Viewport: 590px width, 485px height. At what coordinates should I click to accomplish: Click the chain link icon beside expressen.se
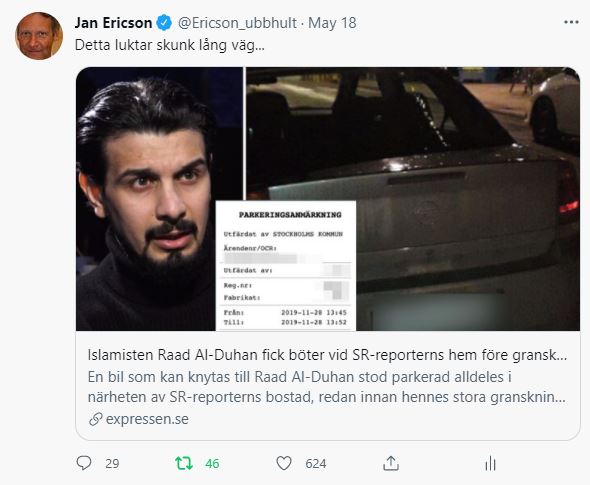(96, 419)
